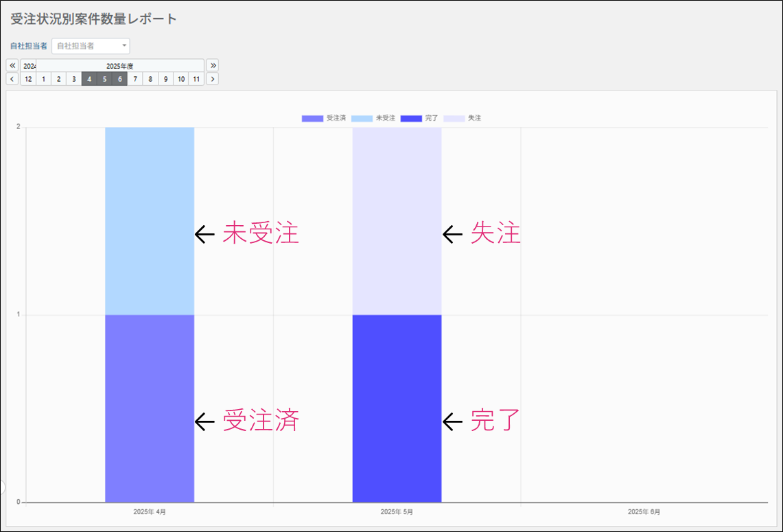Jump forward one year with double-right arrow
Image resolution: width=783 pixels, height=532 pixels.
[x=213, y=65]
